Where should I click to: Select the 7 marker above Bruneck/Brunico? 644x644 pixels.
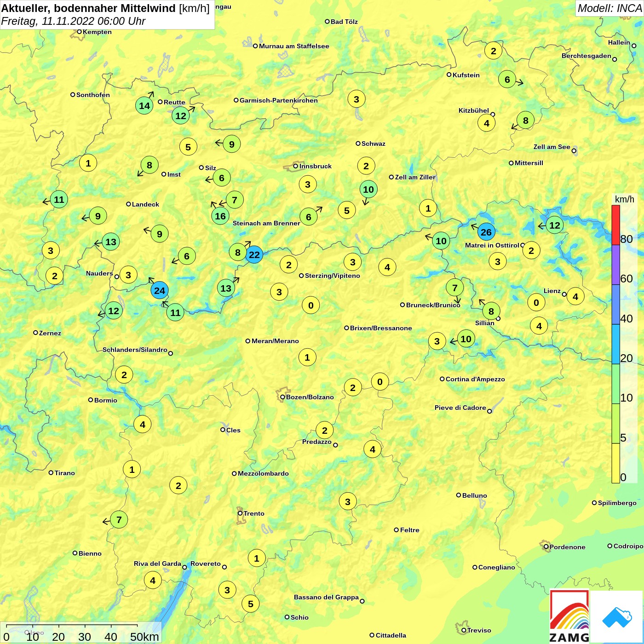point(455,288)
